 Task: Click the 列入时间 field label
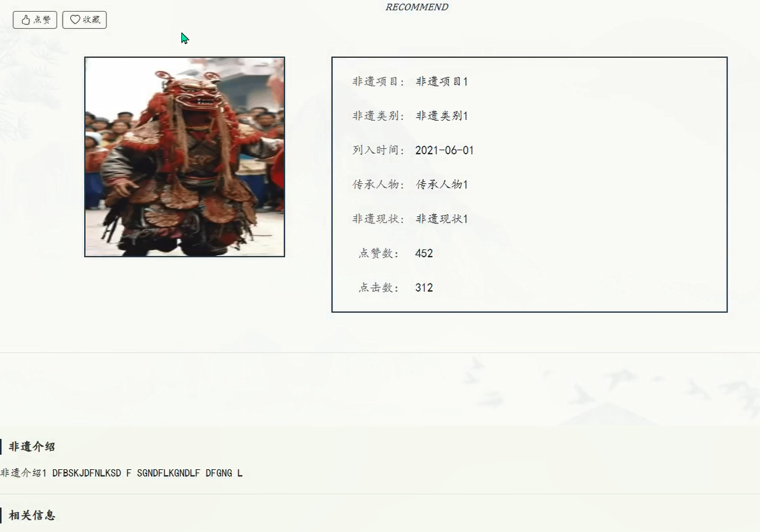[378, 150]
